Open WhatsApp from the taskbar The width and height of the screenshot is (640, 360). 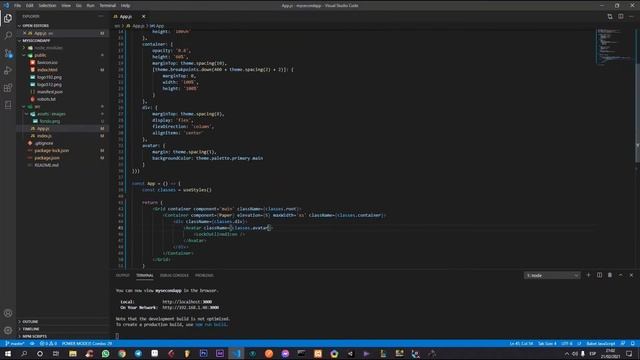(106, 353)
